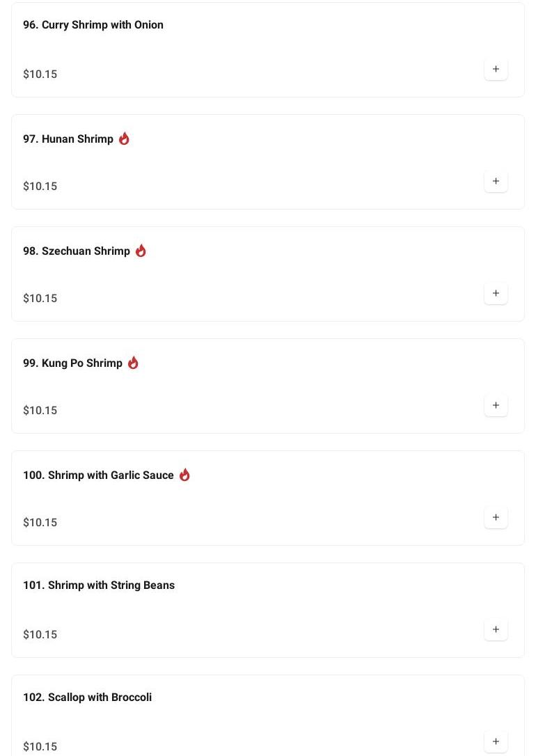Open 97. Hunan Shrimp item details
The height and width of the screenshot is (756, 536).
coord(68,139)
